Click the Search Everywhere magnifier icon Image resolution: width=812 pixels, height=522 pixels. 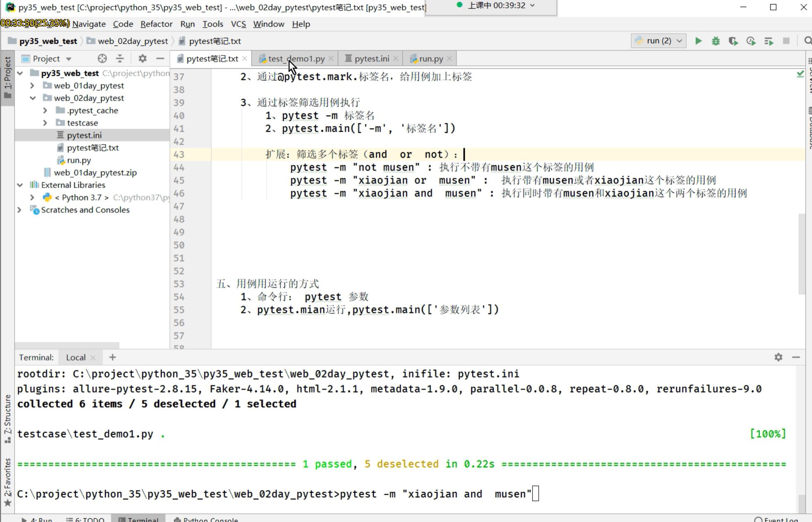tap(807, 41)
